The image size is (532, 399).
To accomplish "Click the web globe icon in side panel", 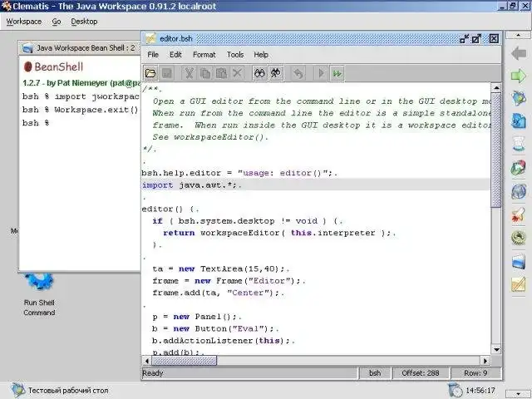I will coord(519,191).
